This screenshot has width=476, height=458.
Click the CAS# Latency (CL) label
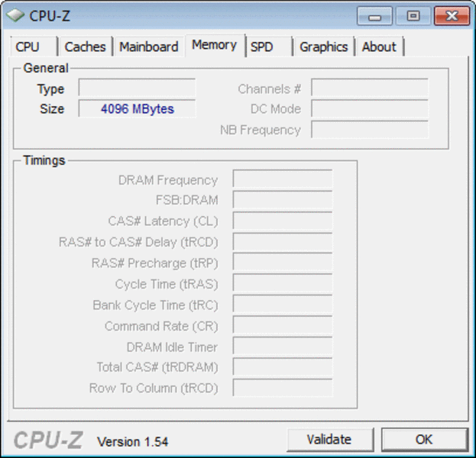click(x=164, y=221)
